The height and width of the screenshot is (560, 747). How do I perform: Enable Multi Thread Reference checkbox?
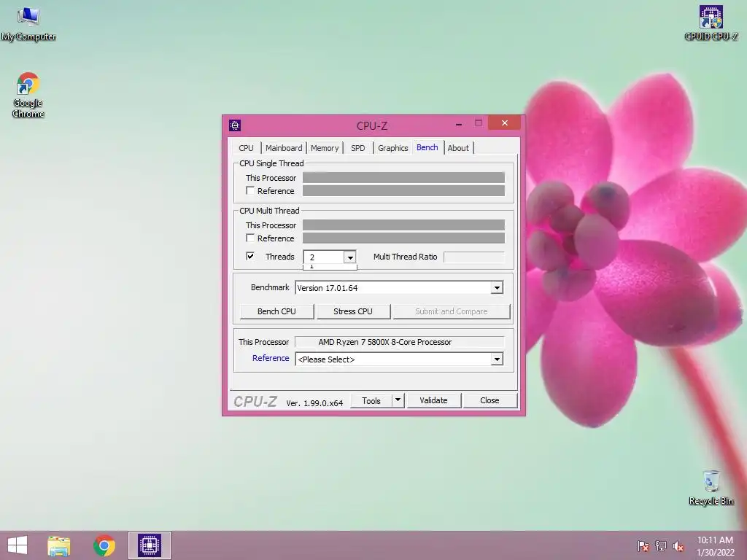click(x=250, y=238)
